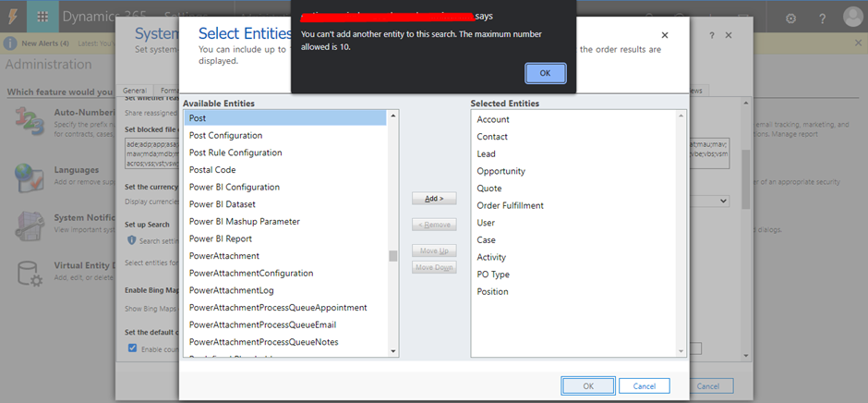868x403 pixels.
Task: Click the Available Entities scrollbar thumb
Action: click(x=393, y=255)
